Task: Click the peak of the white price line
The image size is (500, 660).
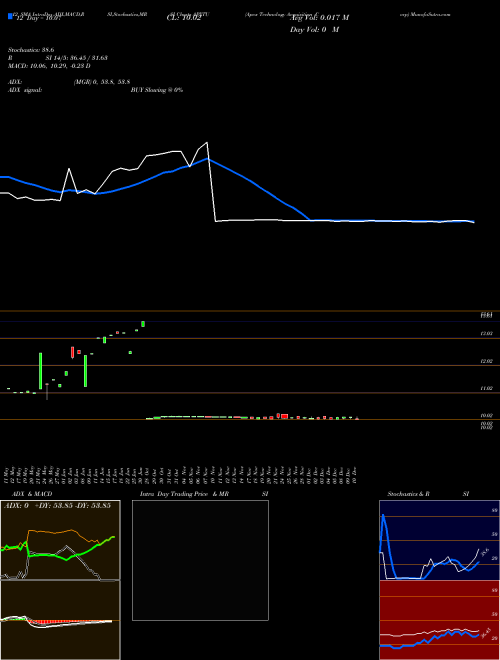Action: tap(207, 143)
